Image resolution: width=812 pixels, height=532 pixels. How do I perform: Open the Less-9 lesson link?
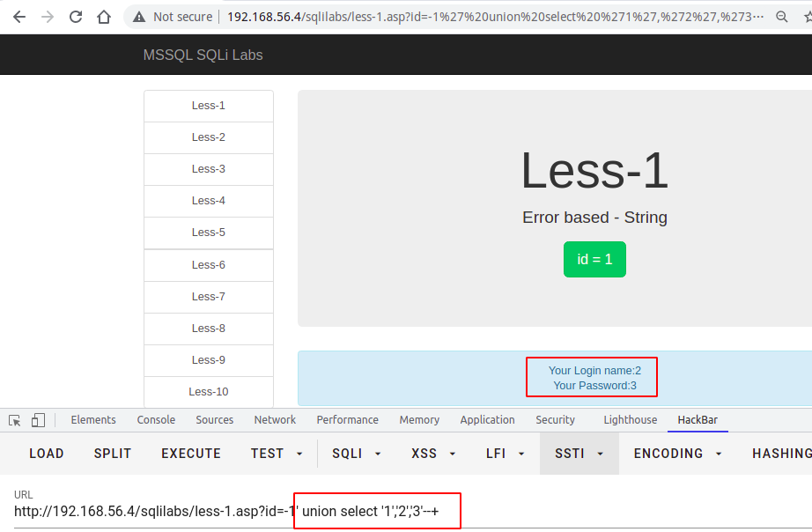coord(209,360)
